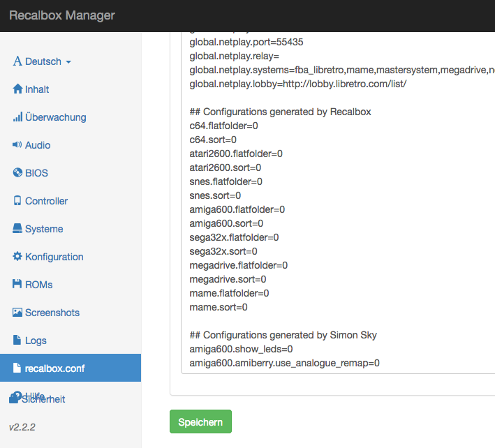Click the language letter icon beside Deutsch

click(17, 61)
